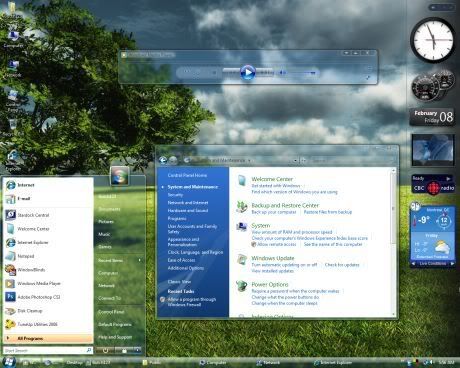Select Help and Support in Start menu
The width and height of the screenshot is (460, 368).
point(115,337)
